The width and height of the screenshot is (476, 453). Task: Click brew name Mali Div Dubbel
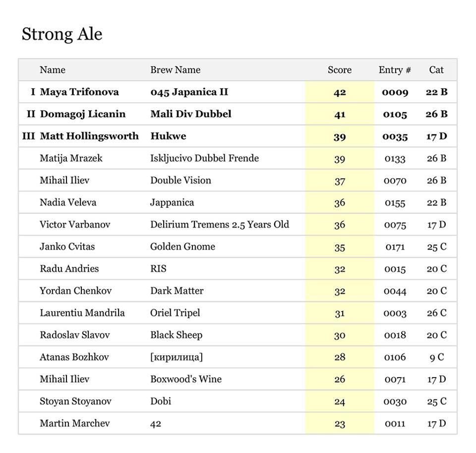(x=191, y=114)
